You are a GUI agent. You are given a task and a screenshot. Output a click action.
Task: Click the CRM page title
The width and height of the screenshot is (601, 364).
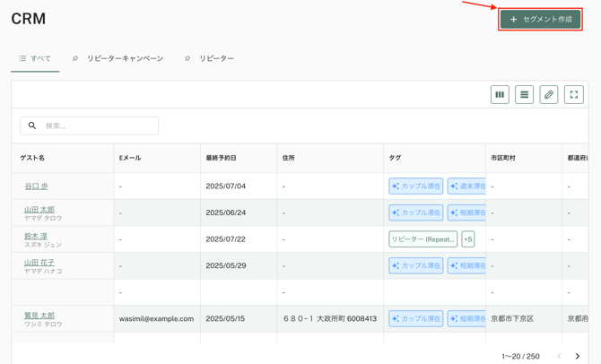coord(29,19)
